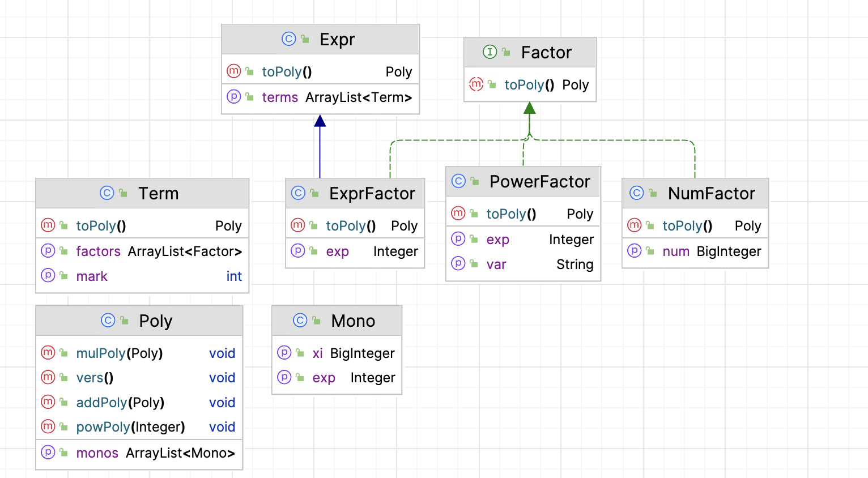Click the interface icon next to Factor
Viewport: 868px width, 478px height.
(490, 52)
